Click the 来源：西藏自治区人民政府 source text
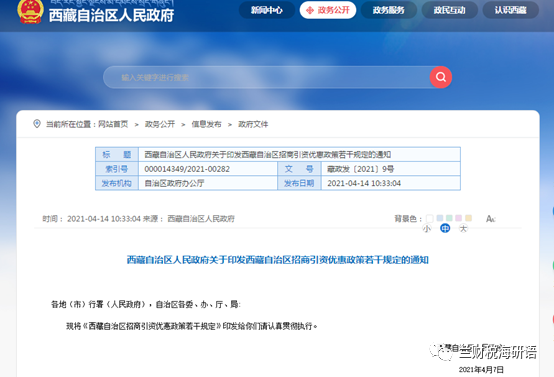 (189, 219)
